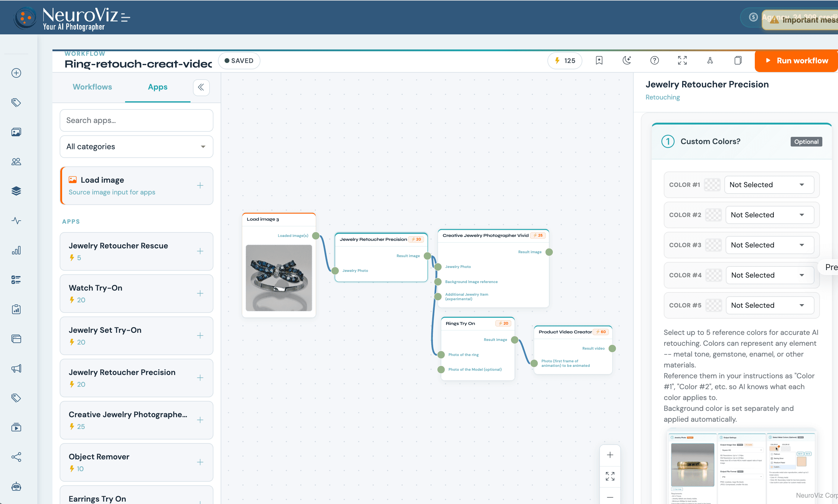Open the robot assistant icon in the left sidebar

coord(16,487)
